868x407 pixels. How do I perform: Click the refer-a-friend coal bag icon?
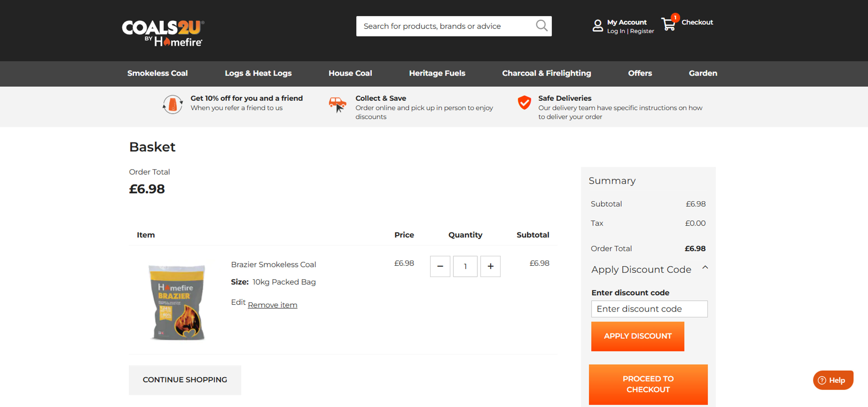172,104
